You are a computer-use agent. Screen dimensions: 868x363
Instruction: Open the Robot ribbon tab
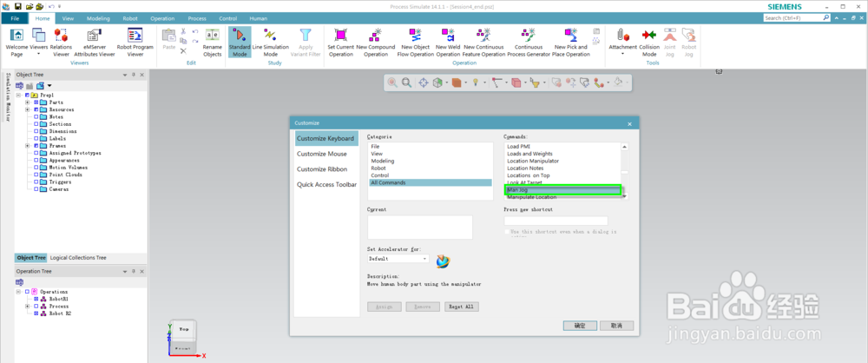pos(130,18)
